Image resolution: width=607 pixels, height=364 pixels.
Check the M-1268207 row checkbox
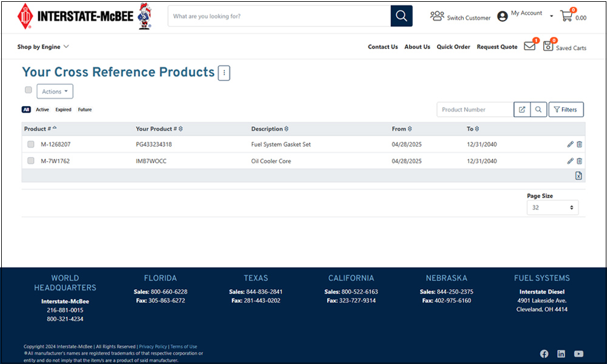(30, 144)
